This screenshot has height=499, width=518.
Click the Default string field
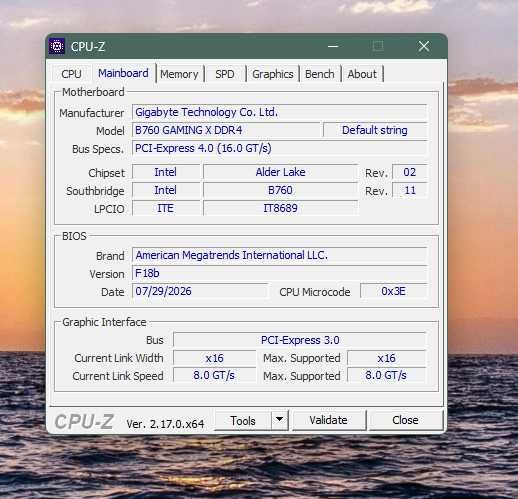[x=375, y=130]
